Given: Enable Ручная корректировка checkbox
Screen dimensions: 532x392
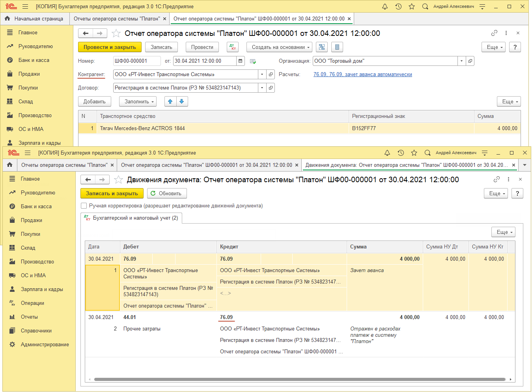Looking at the screenshot, I should click(84, 205).
